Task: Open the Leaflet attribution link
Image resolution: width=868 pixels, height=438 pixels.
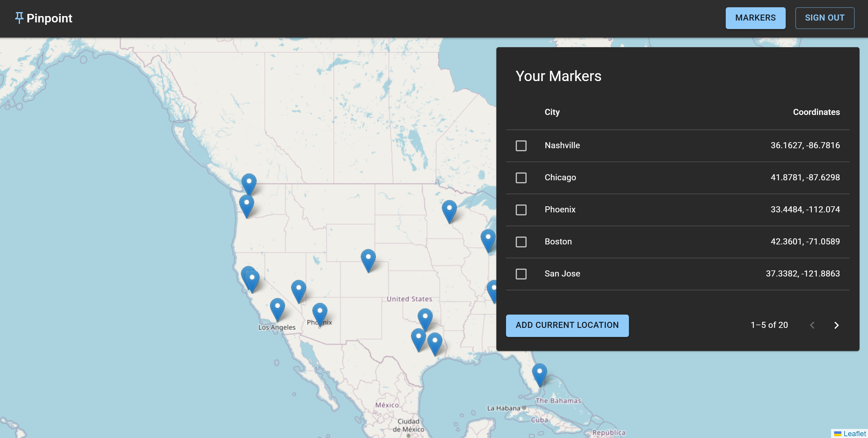Action: [854, 434]
